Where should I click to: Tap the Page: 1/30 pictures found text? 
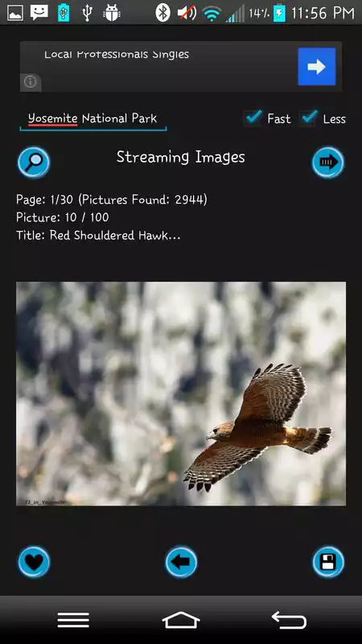click(x=112, y=200)
